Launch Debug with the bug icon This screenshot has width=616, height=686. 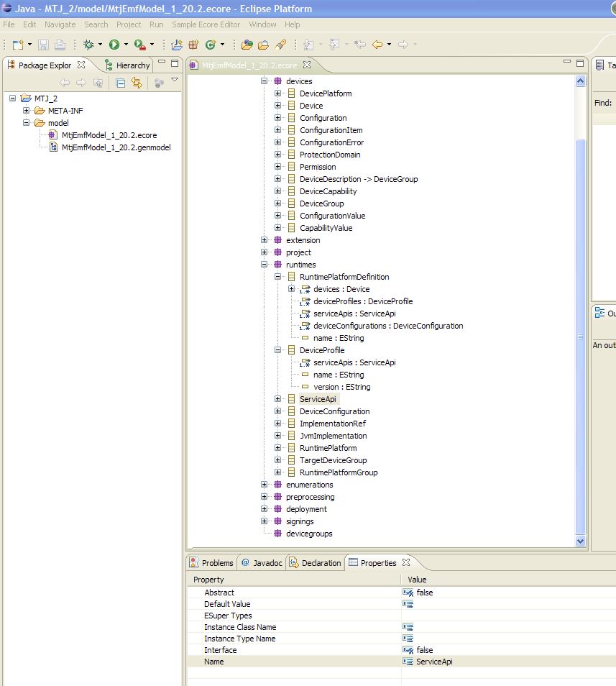click(x=88, y=44)
